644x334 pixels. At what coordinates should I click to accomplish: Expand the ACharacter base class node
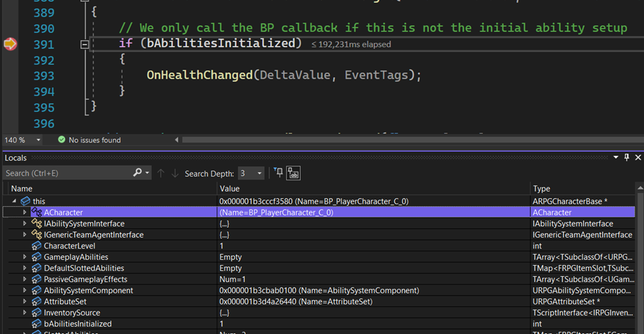coord(25,213)
